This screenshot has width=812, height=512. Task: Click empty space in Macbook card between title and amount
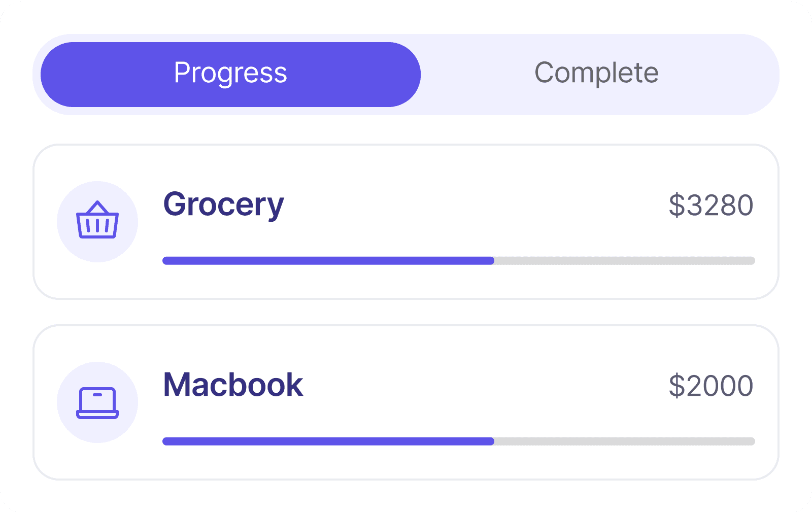(482, 386)
